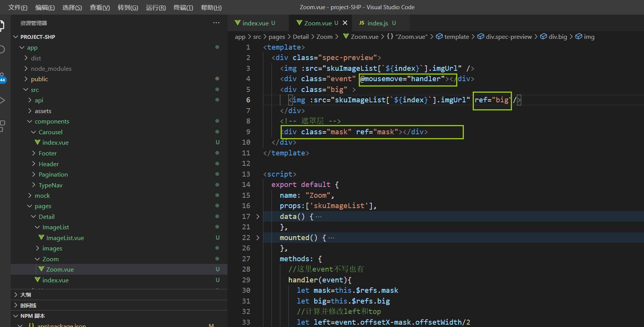Viewport: 644px width, 327px height.
Task: Click div.spec-preview symbol icon in breadcrumb
Action: (480, 37)
